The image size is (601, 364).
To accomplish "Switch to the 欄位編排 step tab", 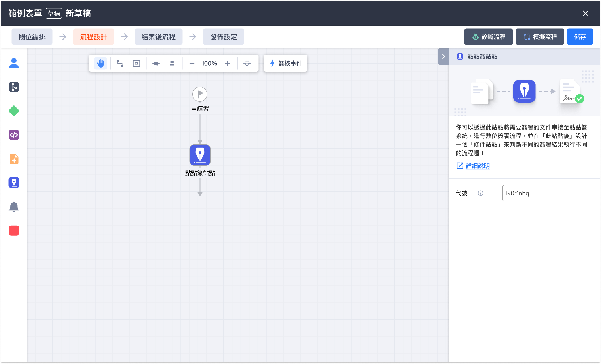I will tap(32, 37).
